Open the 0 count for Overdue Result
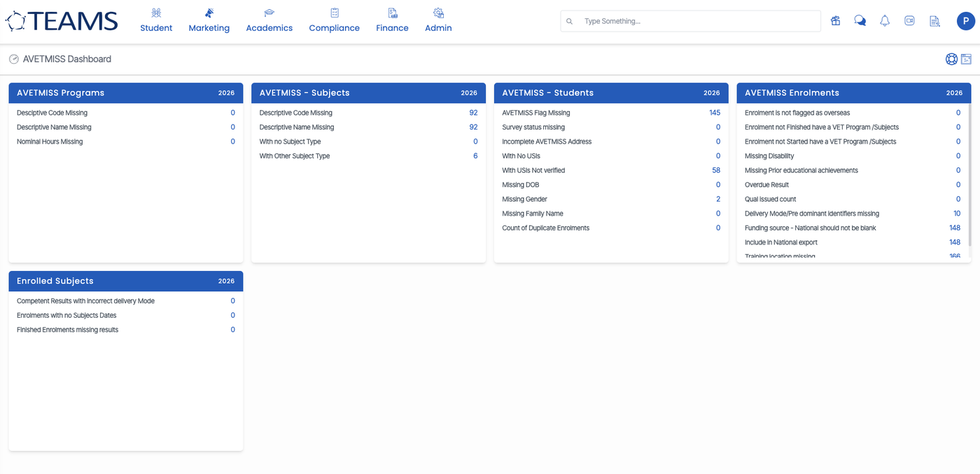This screenshot has width=980, height=474. (x=958, y=185)
